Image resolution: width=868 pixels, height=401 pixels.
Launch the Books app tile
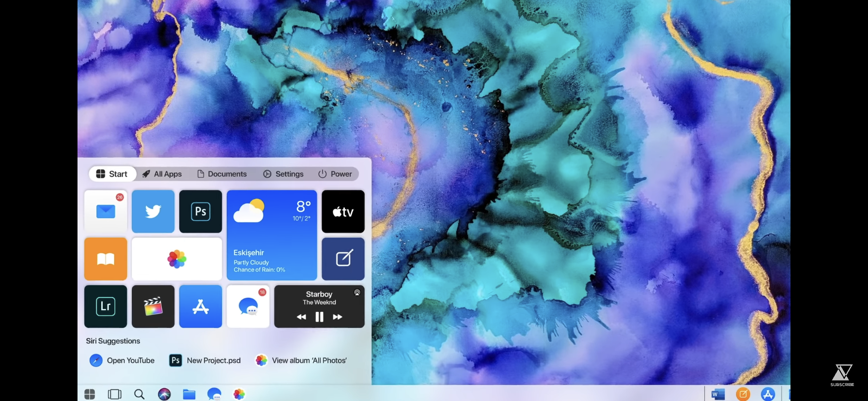pyautogui.click(x=106, y=259)
